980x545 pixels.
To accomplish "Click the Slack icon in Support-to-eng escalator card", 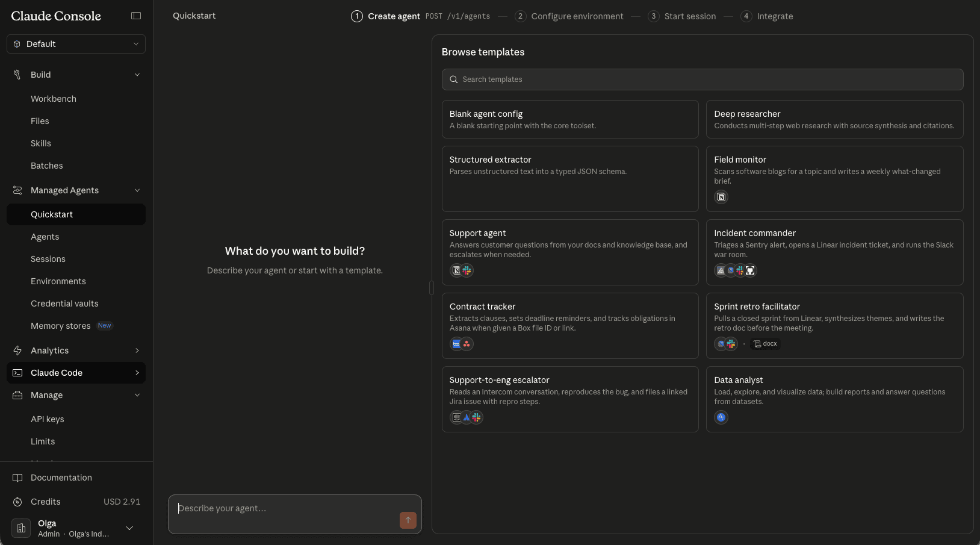I will pos(476,417).
